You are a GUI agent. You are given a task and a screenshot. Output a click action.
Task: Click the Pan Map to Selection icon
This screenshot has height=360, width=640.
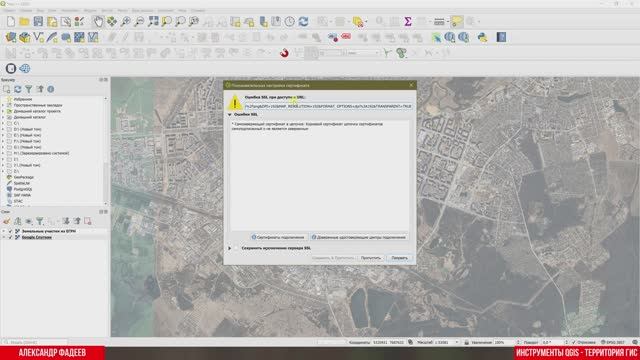pos(111,22)
